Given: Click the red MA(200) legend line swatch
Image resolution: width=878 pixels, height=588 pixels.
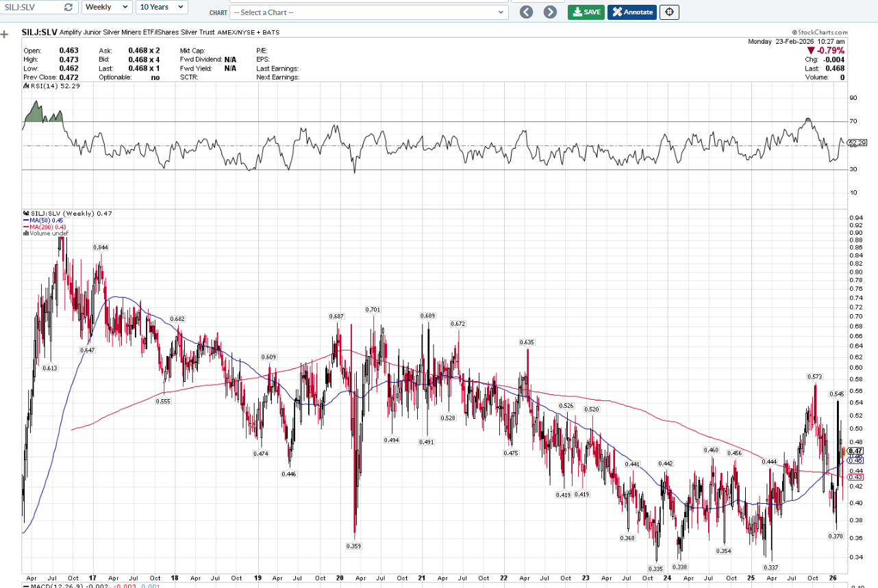Looking at the screenshot, I should click(x=26, y=227).
